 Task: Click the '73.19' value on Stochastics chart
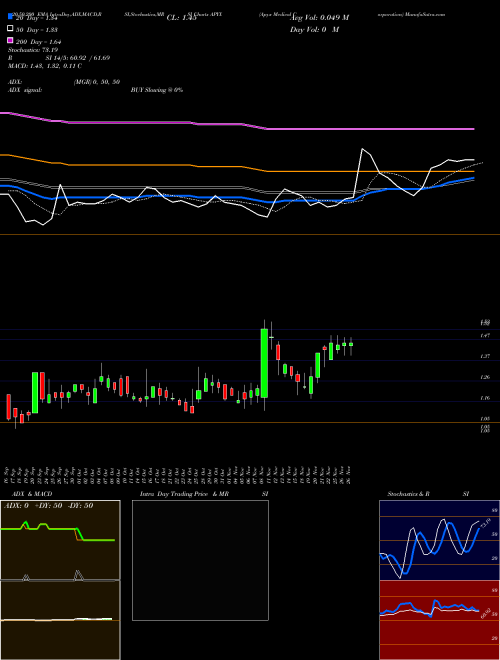[486, 523]
